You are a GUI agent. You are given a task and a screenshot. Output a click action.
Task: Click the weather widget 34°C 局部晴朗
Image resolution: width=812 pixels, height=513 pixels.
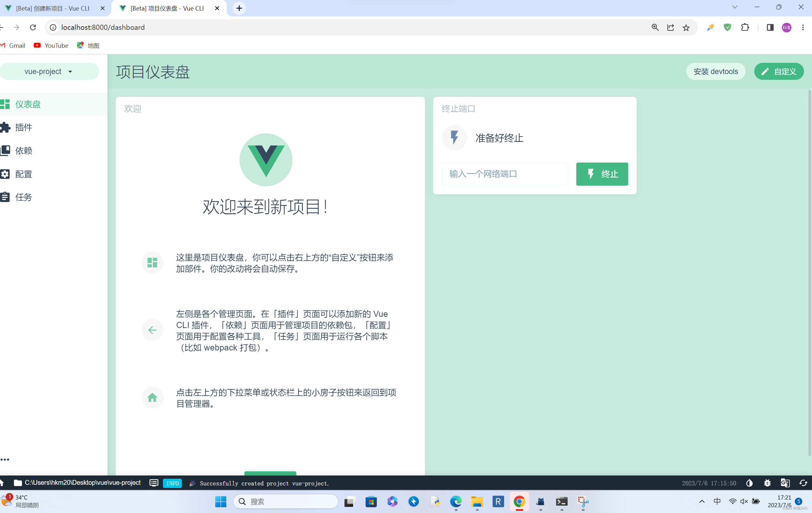point(20,501)
